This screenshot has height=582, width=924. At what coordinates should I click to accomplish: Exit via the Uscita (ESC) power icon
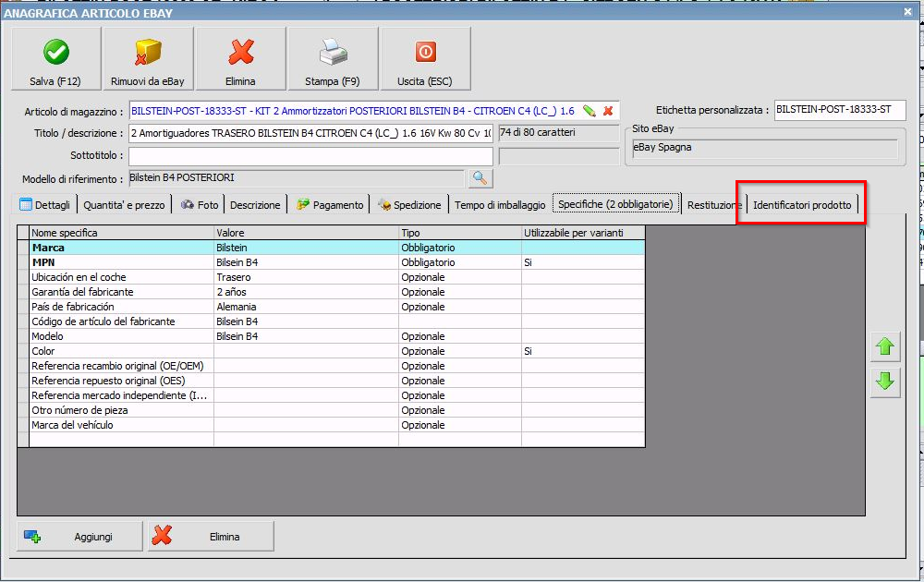(425, 52)
